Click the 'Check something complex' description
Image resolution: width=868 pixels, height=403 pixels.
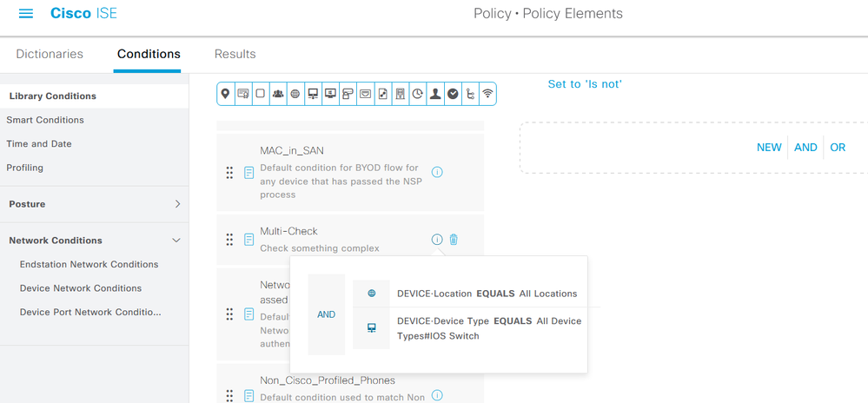coord(320,248)
